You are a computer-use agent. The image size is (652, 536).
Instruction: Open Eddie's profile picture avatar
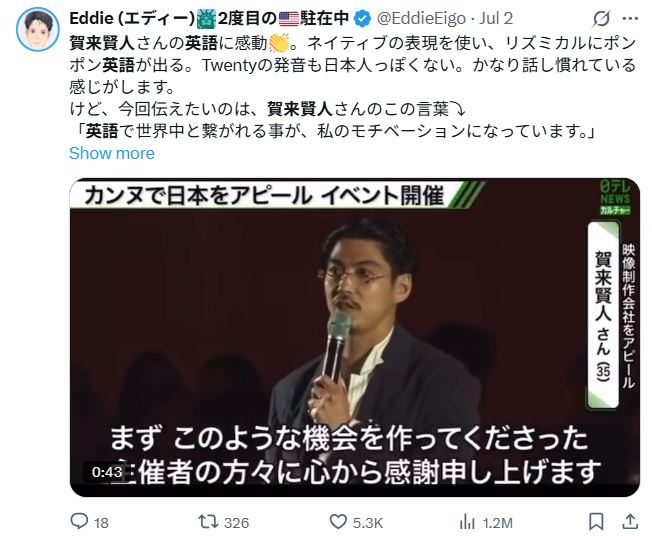[37, 30]
